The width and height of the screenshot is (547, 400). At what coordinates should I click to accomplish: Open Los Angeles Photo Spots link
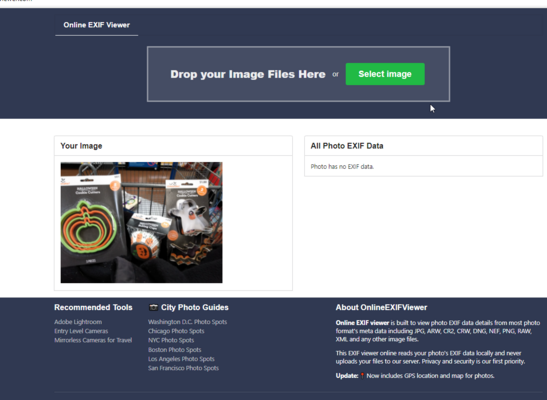(181, 359)
